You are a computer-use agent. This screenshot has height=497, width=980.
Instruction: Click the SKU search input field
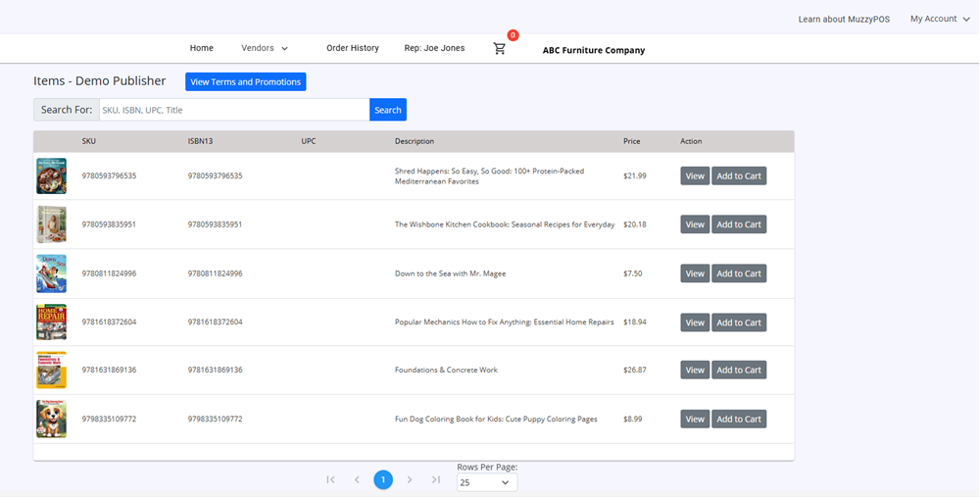coord(234,110)
